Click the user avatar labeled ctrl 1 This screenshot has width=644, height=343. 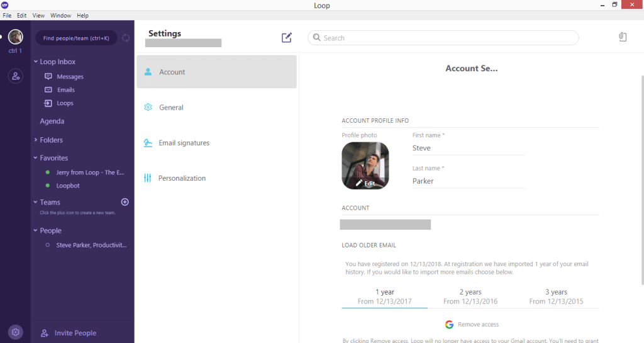point(16,37)
